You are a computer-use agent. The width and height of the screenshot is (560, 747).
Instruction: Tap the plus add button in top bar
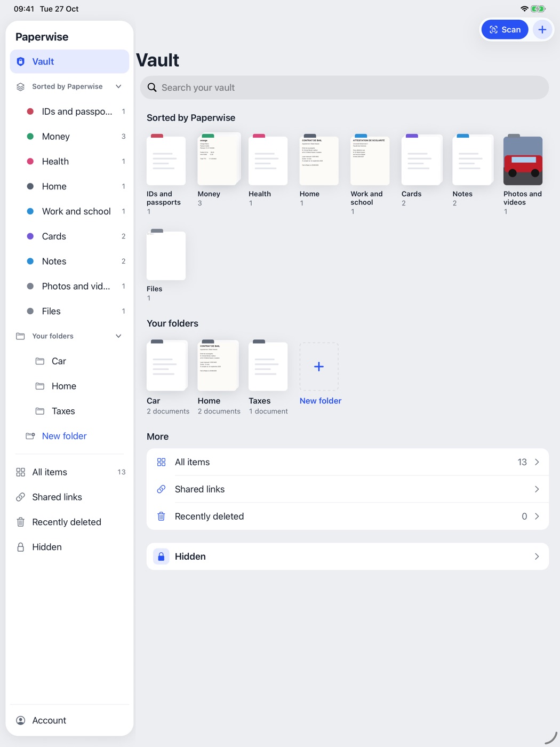coord(542,29)
